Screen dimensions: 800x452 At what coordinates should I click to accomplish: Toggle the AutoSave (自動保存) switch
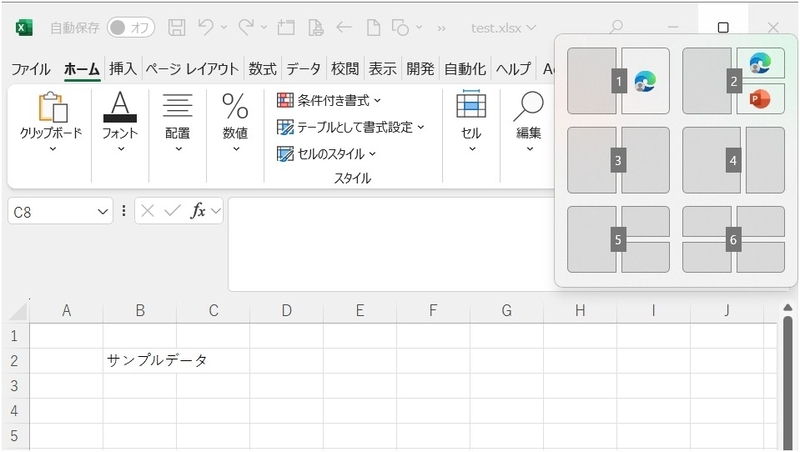131,28
